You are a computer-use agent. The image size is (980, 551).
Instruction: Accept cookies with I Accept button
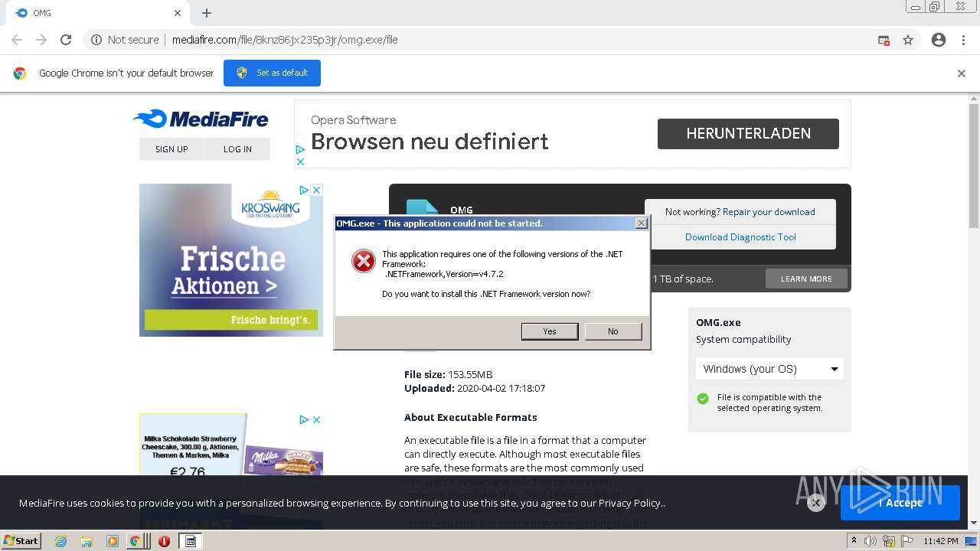click(x=900, y=503)
